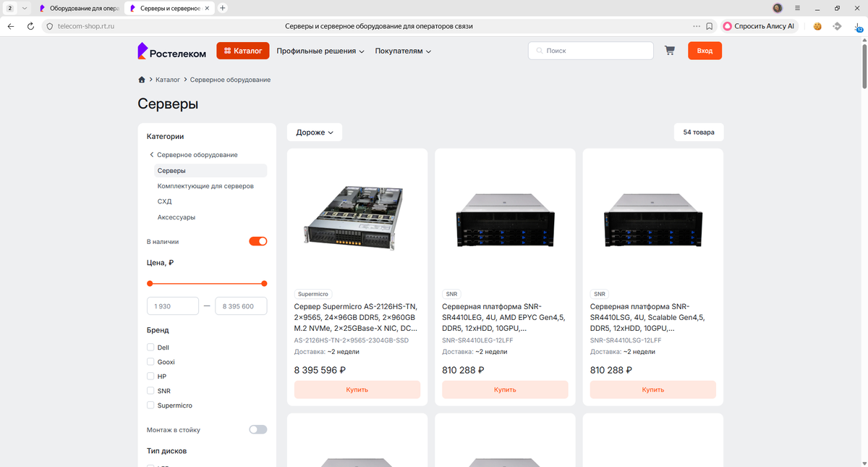The width and height of the screenshot is (868, 467).
Task: Buy the SNR-SR4410LSG platform
Action: 652,390
